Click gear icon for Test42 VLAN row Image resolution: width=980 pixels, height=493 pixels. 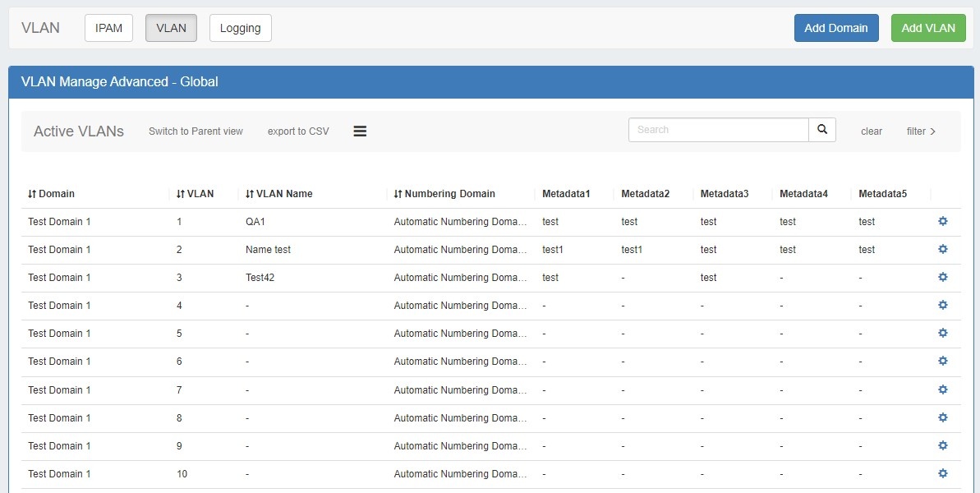[x=942, y=277]
